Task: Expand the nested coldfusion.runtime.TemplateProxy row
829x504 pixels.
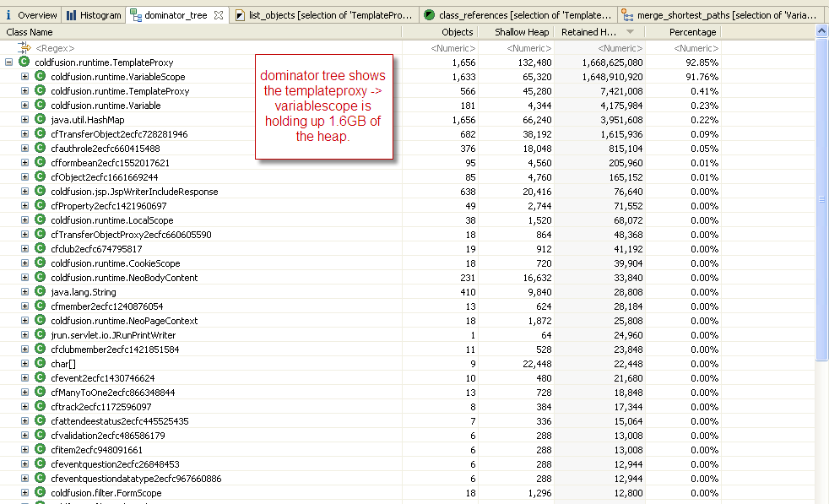Action: pyautogui.click(x=24, y=91)
